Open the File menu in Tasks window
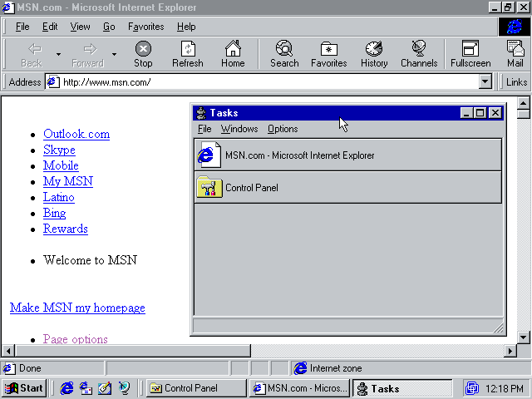 204,129
